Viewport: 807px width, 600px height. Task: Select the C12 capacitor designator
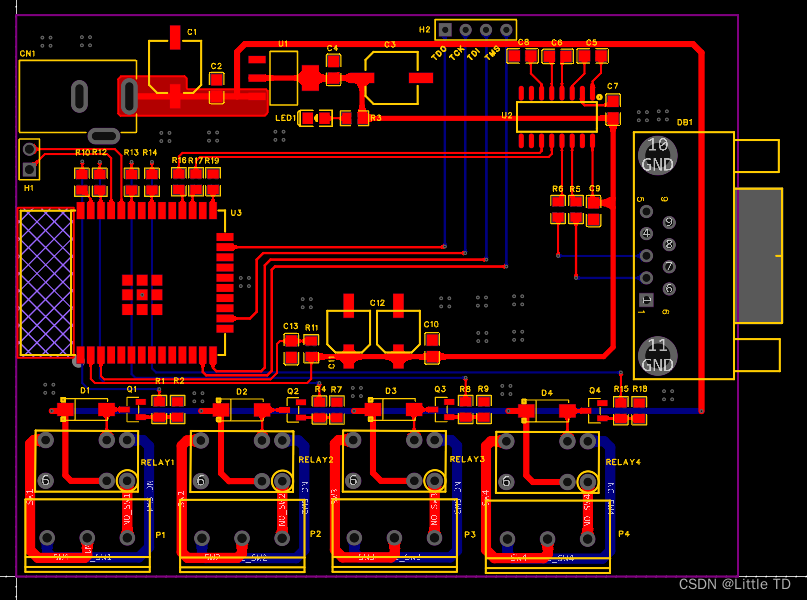[x=377, y=303]
